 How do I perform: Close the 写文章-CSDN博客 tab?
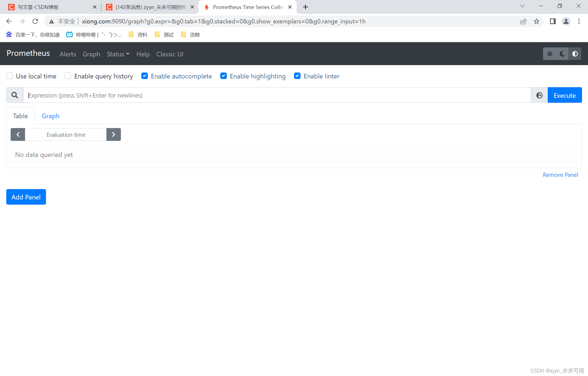tap(94, 7)
